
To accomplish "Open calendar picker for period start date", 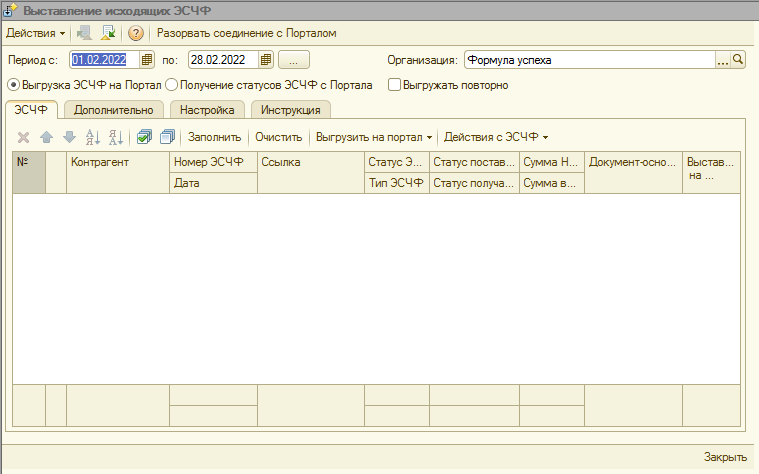I will pos(147,59).
